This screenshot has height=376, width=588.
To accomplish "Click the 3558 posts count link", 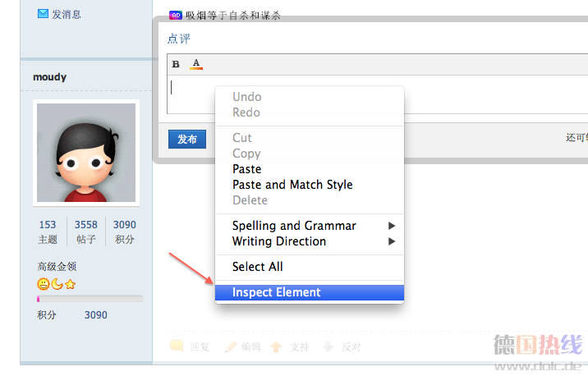I will pyautogui.click(x=86, y=225).
